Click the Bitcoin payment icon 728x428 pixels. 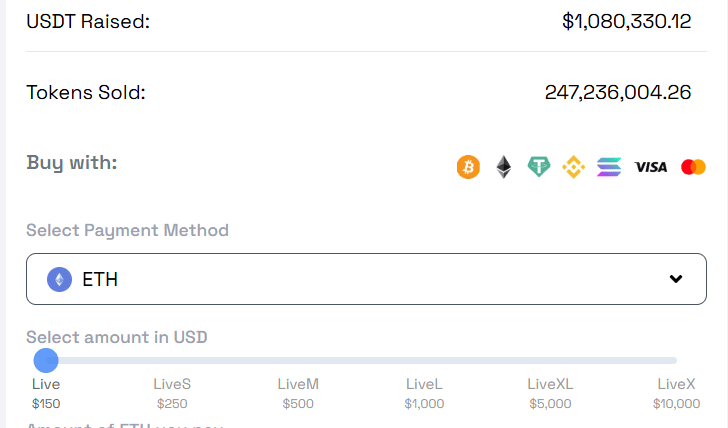point(468,167)
